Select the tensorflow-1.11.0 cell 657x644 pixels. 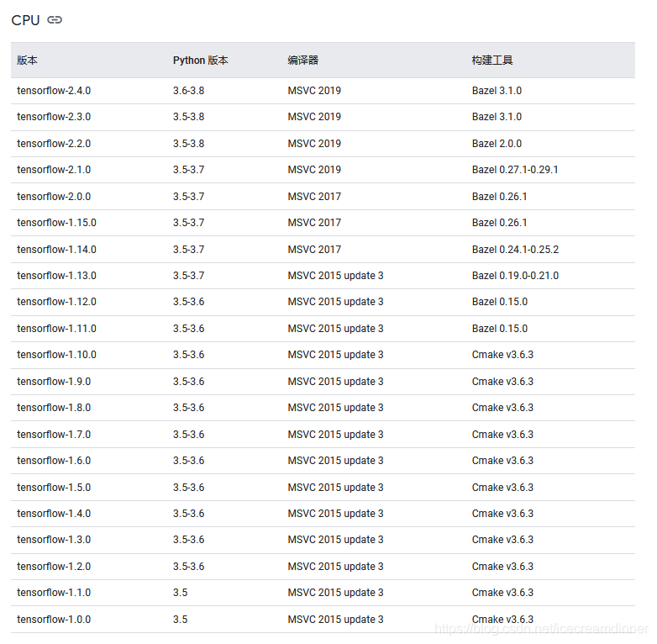[x=56, y=328]
